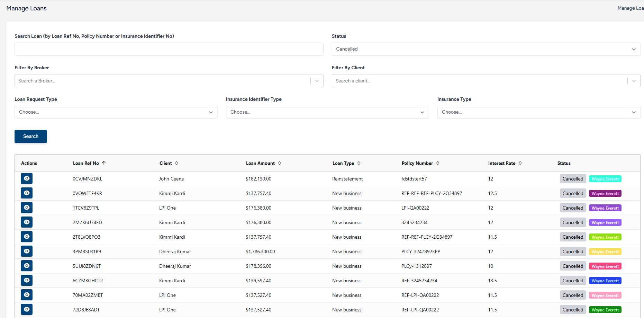Open the Status dropdown showing Cancelled
This screenshot has height=318, width=644.
coord(486,49)
